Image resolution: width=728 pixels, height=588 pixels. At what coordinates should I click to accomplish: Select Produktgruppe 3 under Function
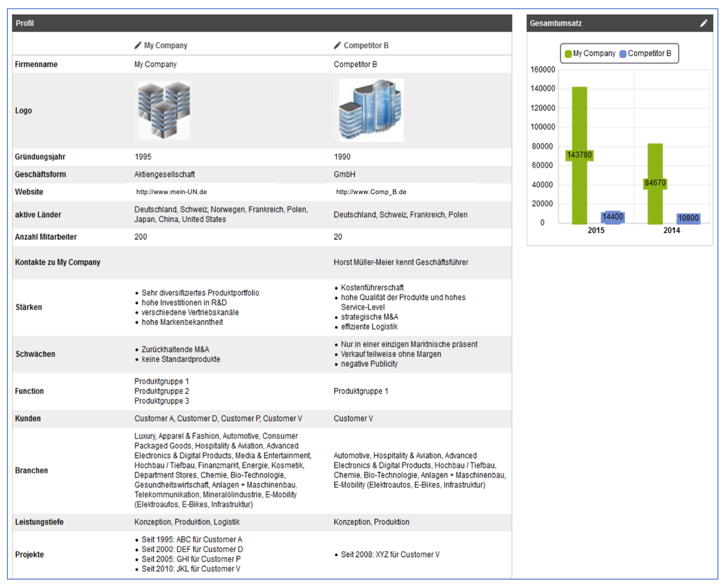point(161,401)
